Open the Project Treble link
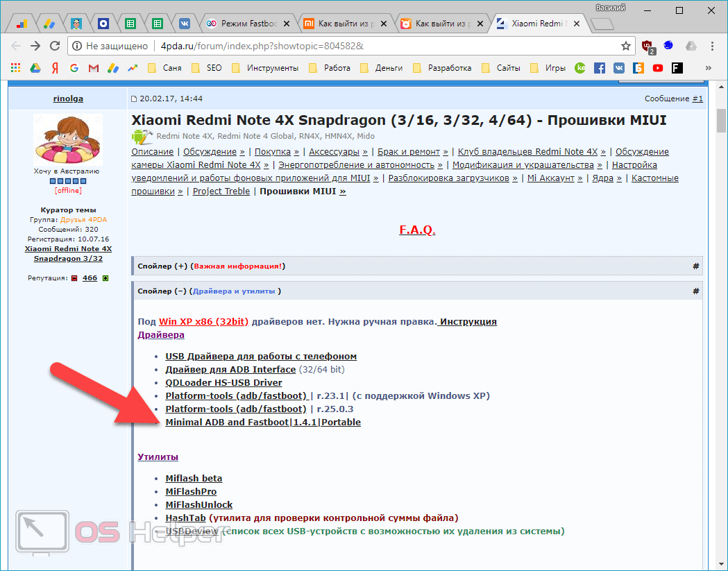This screenshot has width=728, height=571. coord(221,191)
